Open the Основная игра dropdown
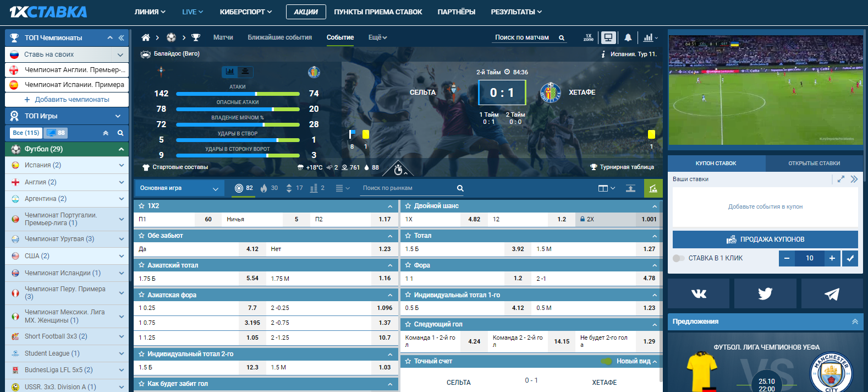Image resolution: width=868 pixels, height=392 pixels. 179,188
